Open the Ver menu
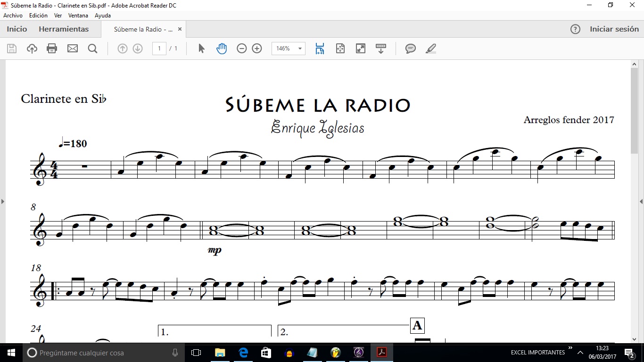Image resolution: width=644 pixels, height=362 pixels. (x=58, y=16)
